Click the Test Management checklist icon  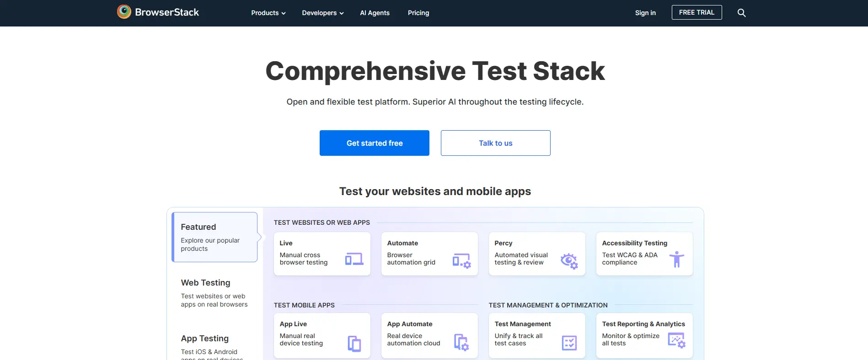pos(569,343)
